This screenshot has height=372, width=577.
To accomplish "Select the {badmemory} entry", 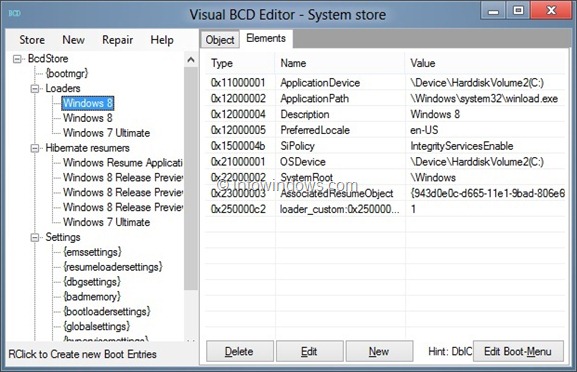I will tap(92, 297).
